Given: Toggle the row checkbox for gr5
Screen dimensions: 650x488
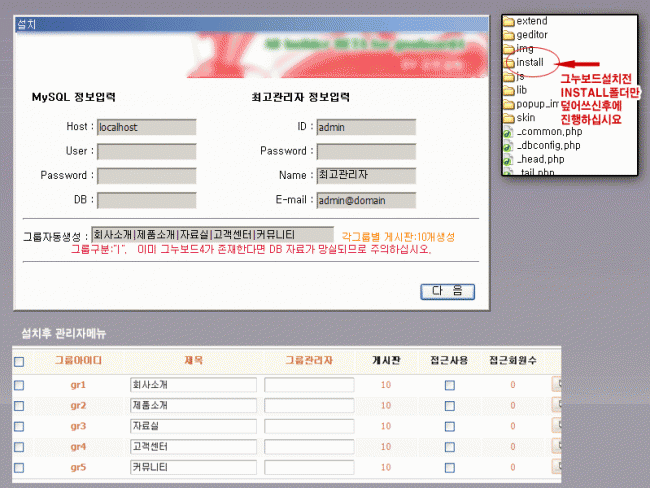Looking at the screenshot, I should 19,467.
